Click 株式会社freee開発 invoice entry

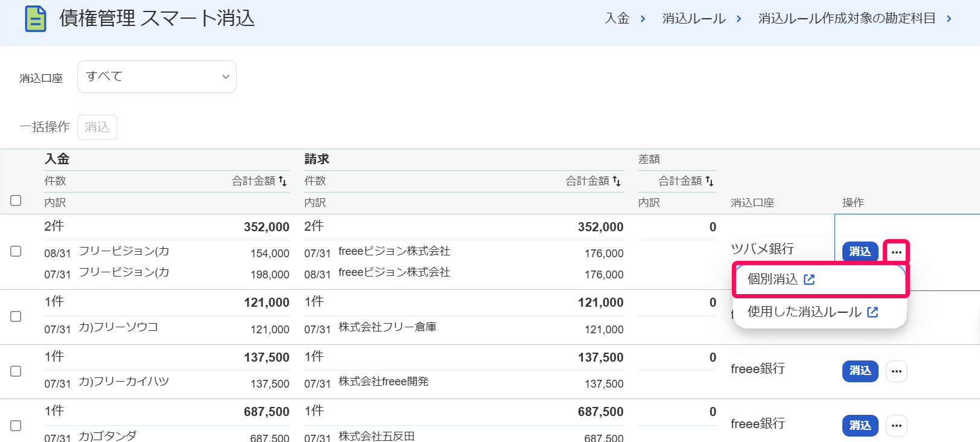(383, 382)
